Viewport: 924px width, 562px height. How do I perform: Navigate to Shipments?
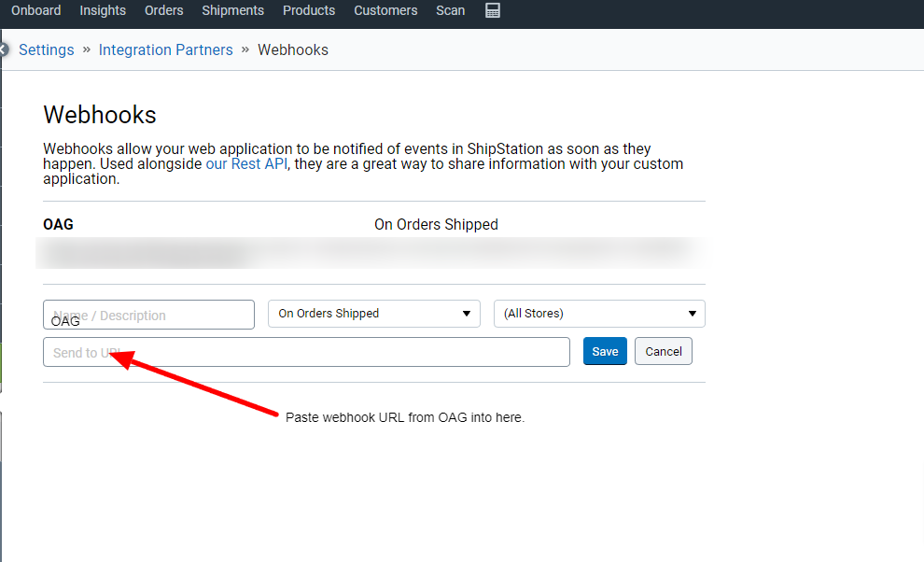click(232, 10)
